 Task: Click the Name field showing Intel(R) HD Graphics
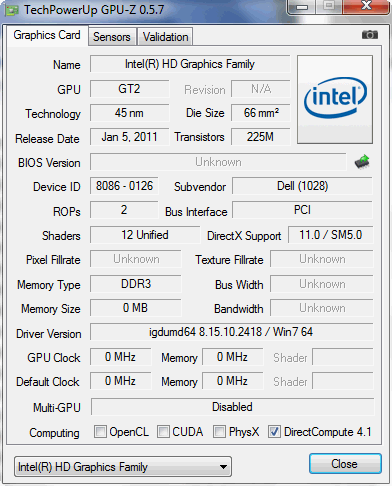click(x=190, y=64)
